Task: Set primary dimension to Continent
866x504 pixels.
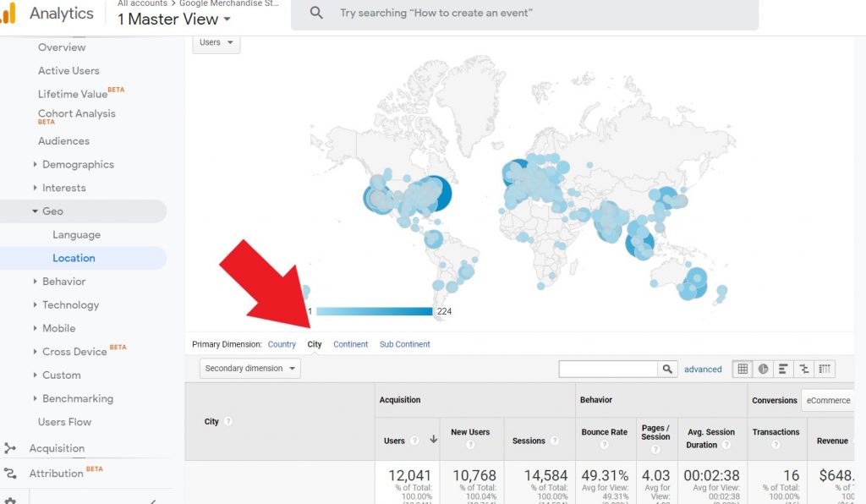Action: click(351, 344)
